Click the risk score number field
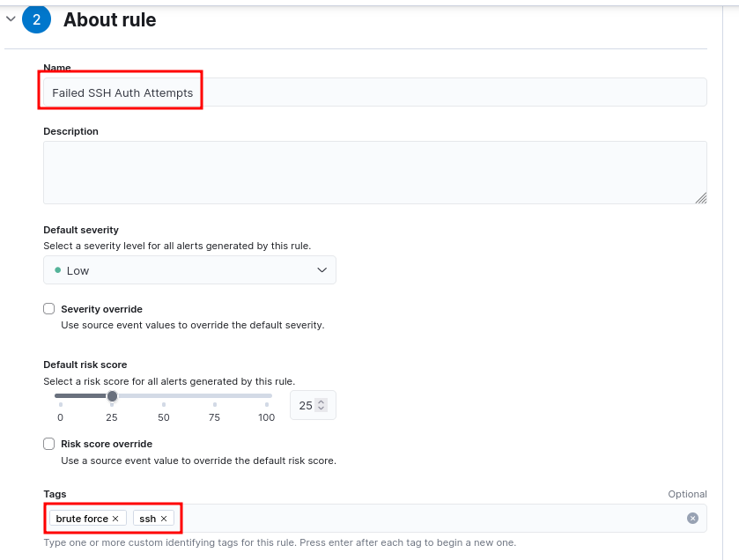739x560 pixels. coord(306,406)
